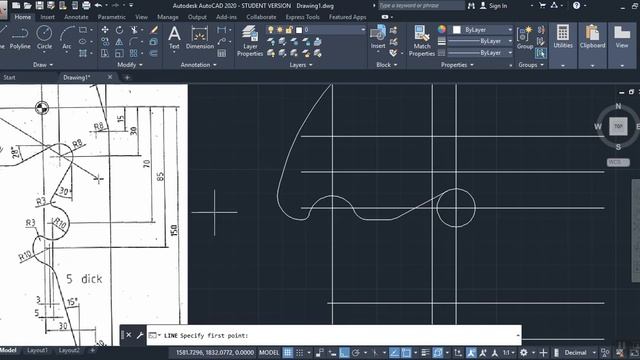Screen dimensions: 640x360
Task: Expand the Annotation panel dropdown
Action: [198, 65]
